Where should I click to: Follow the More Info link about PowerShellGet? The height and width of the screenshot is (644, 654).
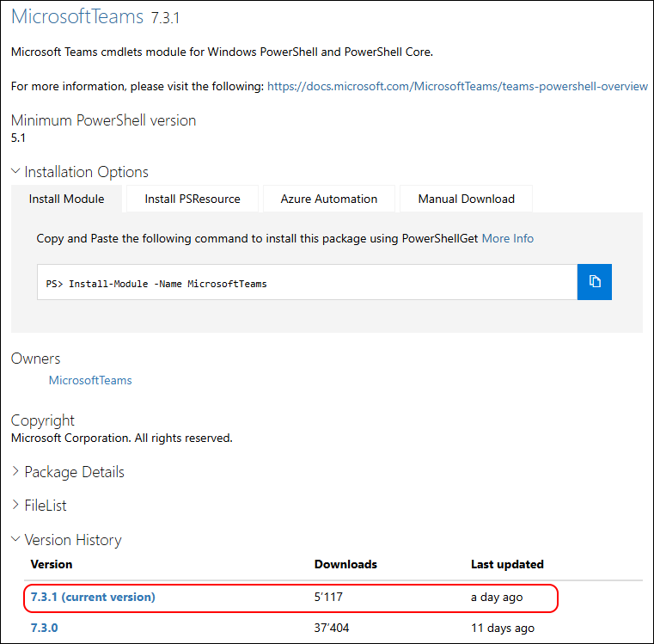[x=507, y=238]
